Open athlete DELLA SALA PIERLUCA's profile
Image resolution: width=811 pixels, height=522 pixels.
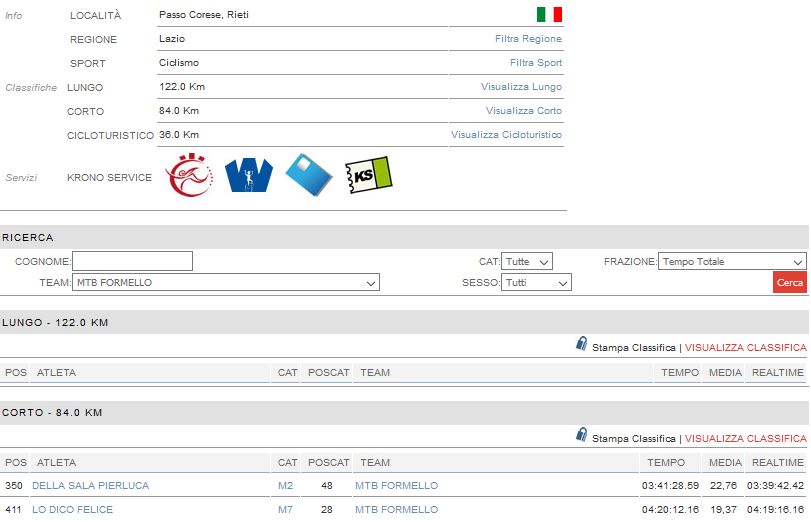coord(90,486)
